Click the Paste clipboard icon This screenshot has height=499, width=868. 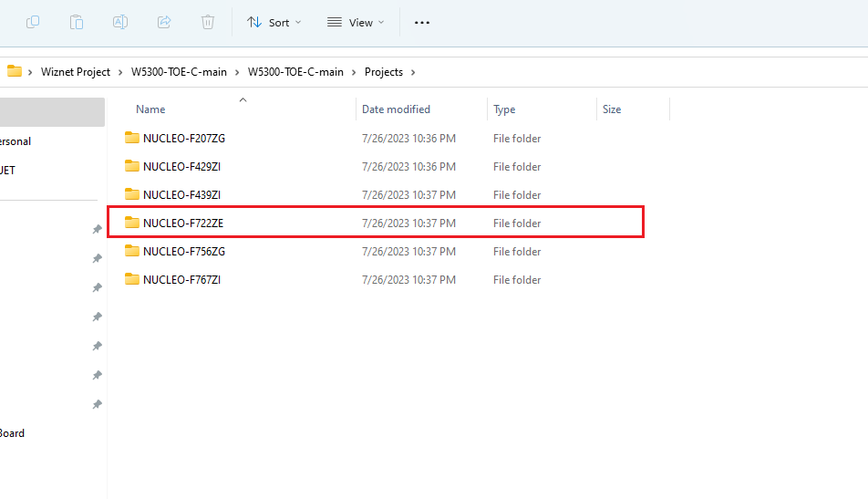click(77, 22)
